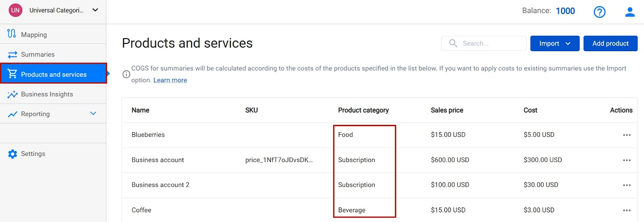This screenshot has width=644, height=222.
Task: Open actions menu for Coffee row
Action: click(627, 210)
